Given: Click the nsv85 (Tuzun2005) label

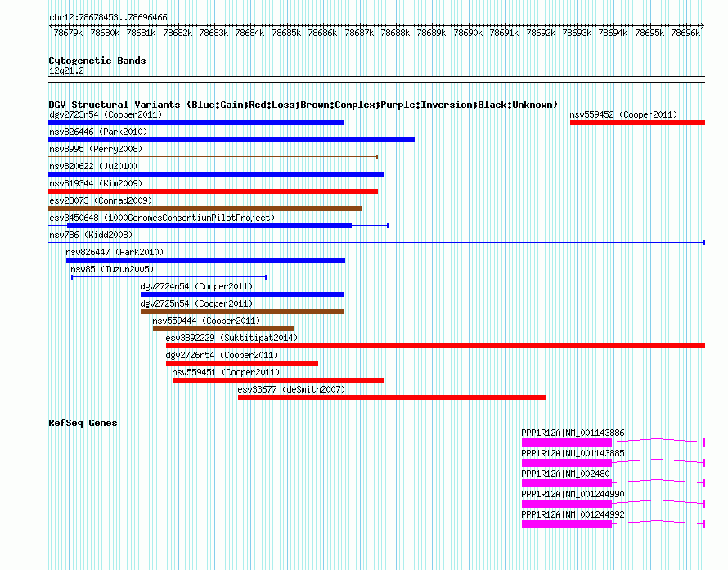Looking at the screenshot, I should (112, 269).
